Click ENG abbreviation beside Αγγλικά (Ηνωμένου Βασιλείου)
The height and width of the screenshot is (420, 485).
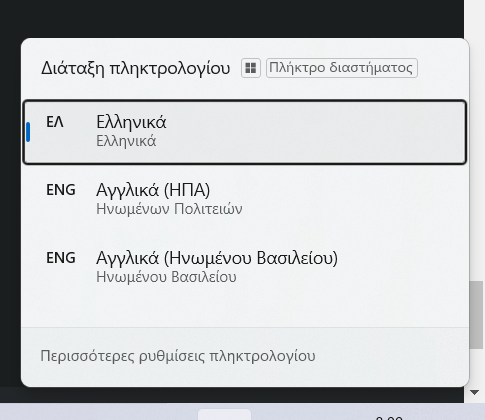click(61, 258)
